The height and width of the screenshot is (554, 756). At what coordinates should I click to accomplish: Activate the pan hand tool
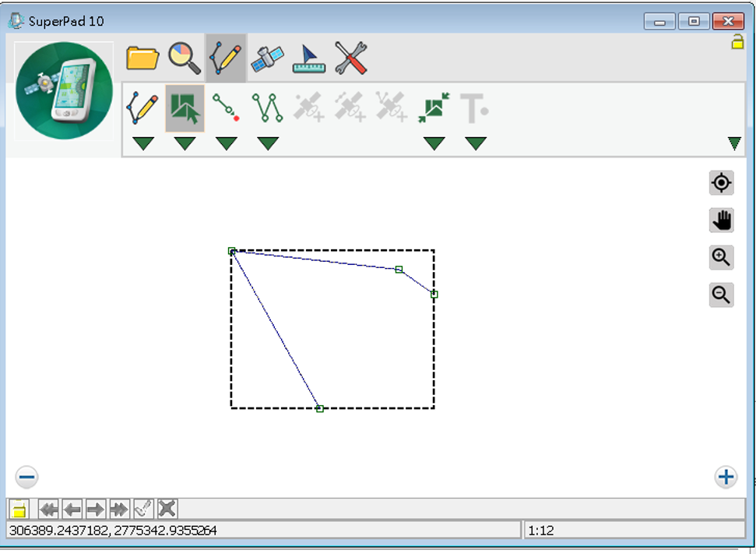point(721,220)
